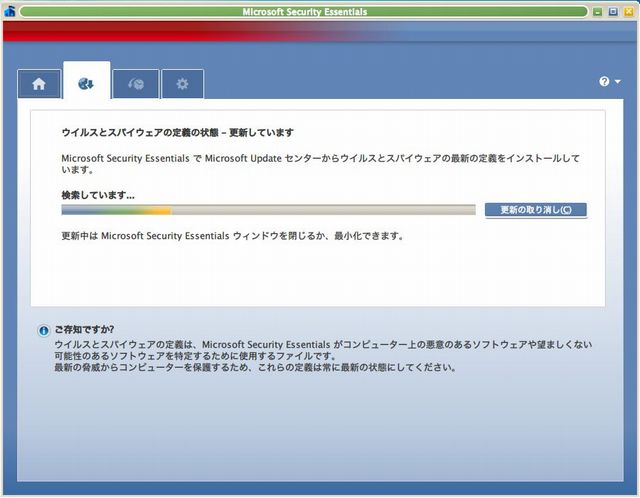
Task: Minimize the Microsoft Security Essentials window
Action: pyautogui.click(x=598, y=12)
